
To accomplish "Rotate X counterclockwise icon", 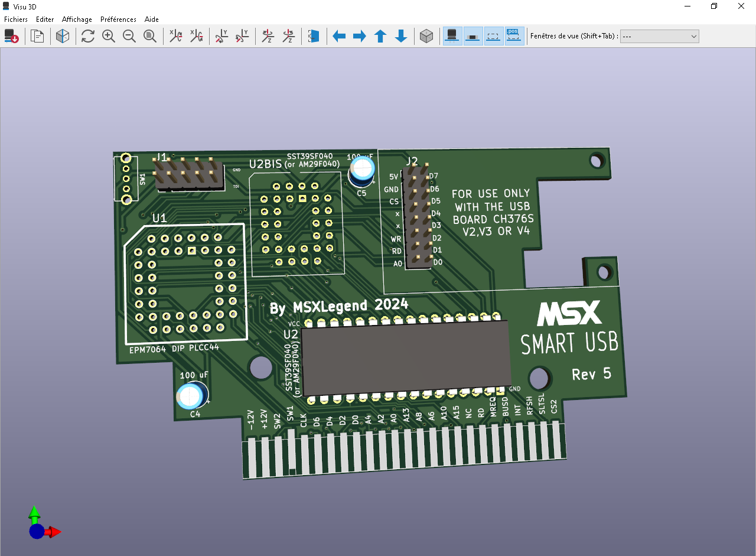I will coord(196,36).
